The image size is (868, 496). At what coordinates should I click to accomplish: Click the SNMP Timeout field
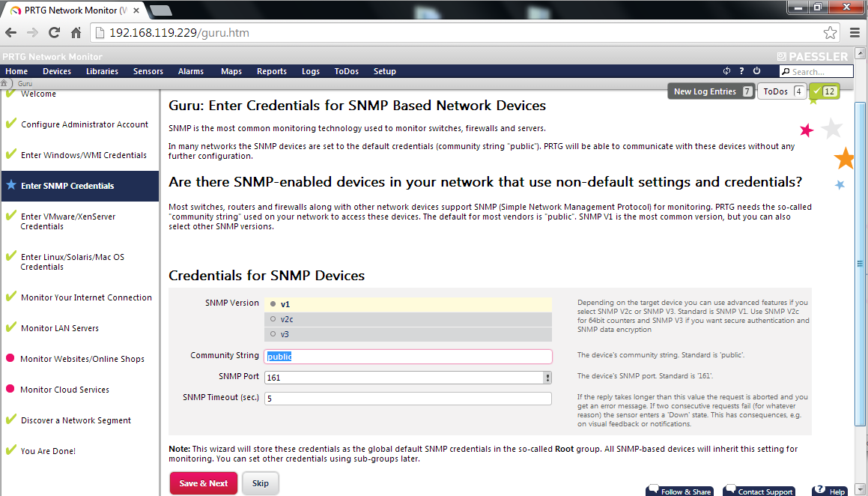tap(408, 399)
